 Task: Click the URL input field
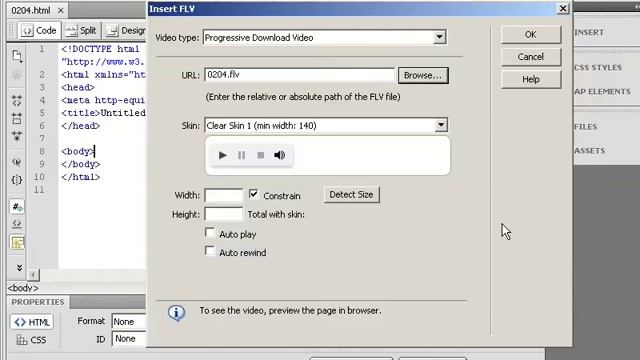(300, 75)
